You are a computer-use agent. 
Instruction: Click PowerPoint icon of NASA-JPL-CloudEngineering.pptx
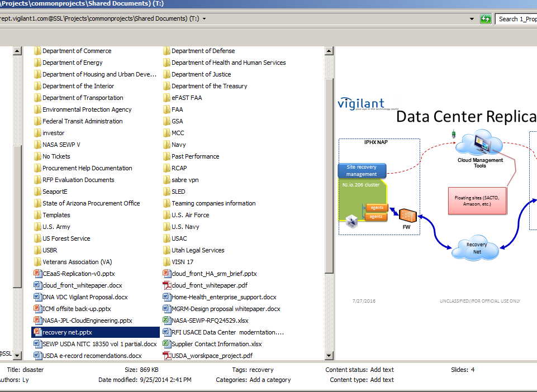(x=37, y=321)
